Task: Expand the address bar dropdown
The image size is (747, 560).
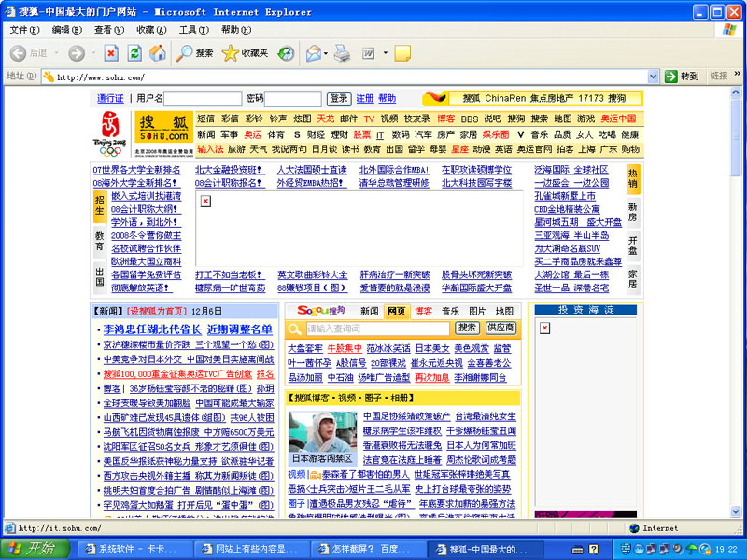Action: (654, 77)
